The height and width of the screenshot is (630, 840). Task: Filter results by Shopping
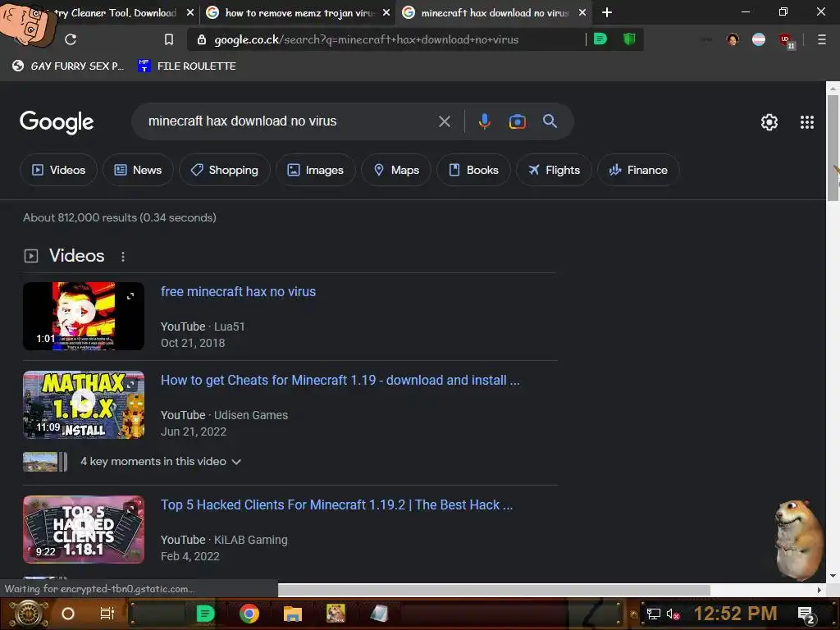tap(225, 170)
